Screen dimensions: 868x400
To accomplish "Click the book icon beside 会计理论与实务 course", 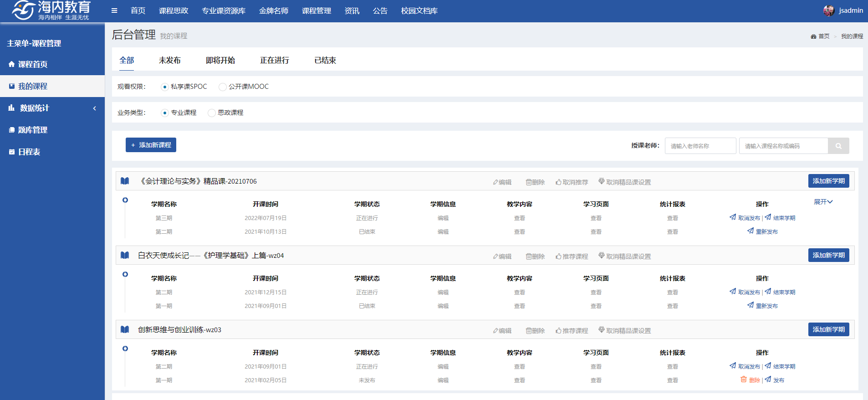I will (125, 181).
